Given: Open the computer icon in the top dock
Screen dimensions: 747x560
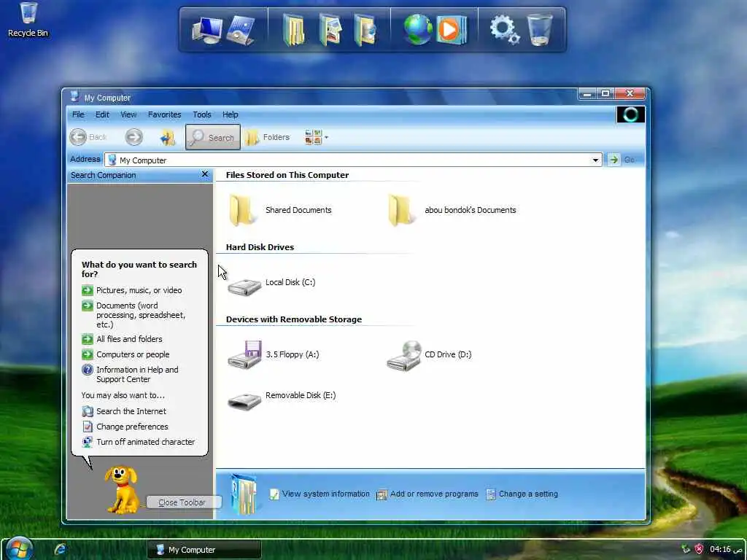Looking at the screenshot, I should [207, 31].
